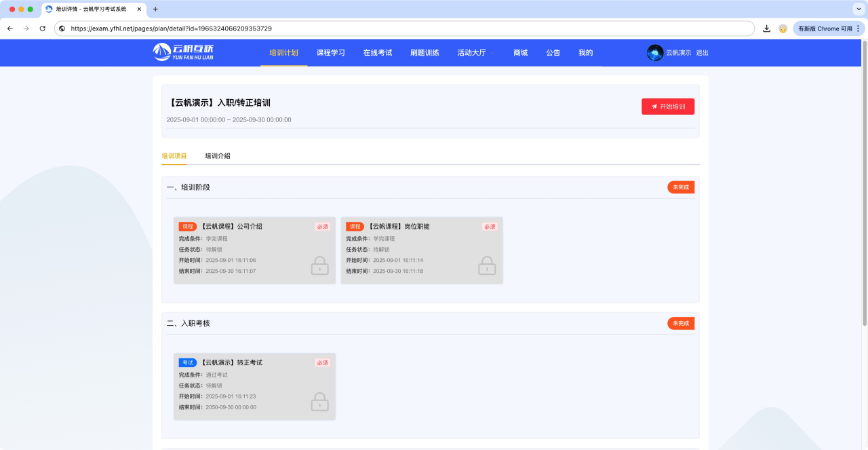The image size is (868, 450).
Task: Open 在线考试 in the navigation bar
Action: coord(377,53)
